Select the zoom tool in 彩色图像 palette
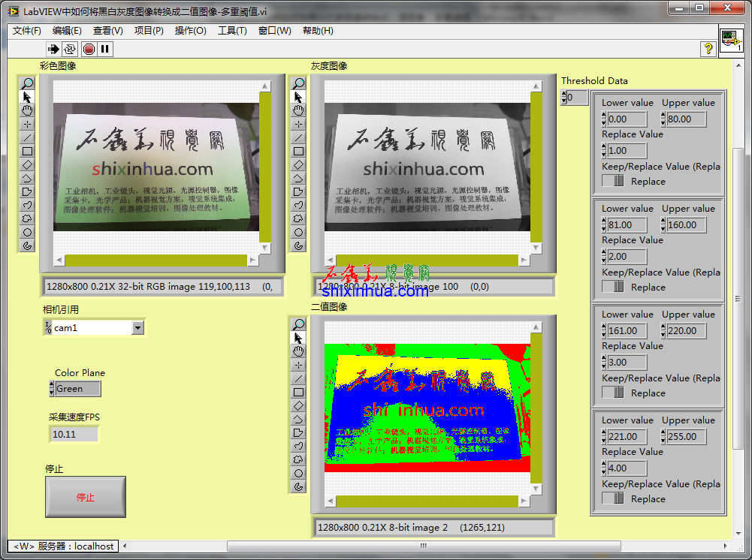The height and width of the screenshot is (560, 752). 27,83
